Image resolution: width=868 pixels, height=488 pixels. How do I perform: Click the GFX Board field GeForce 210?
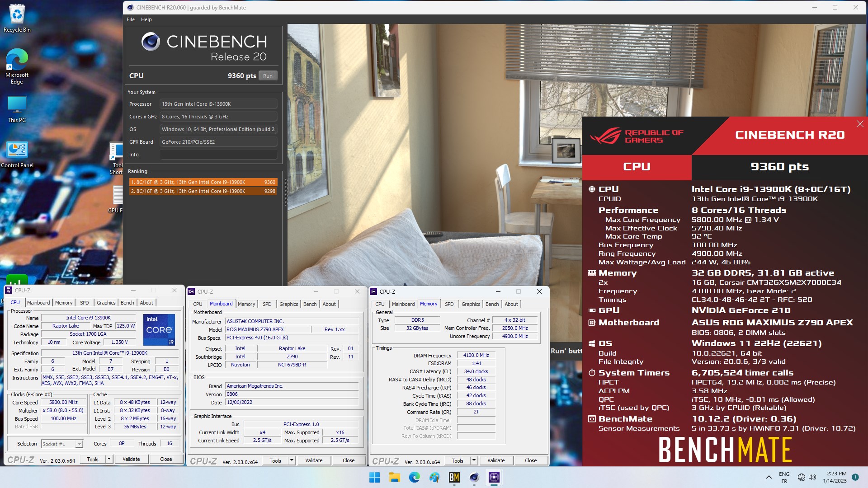coord(218,142)
